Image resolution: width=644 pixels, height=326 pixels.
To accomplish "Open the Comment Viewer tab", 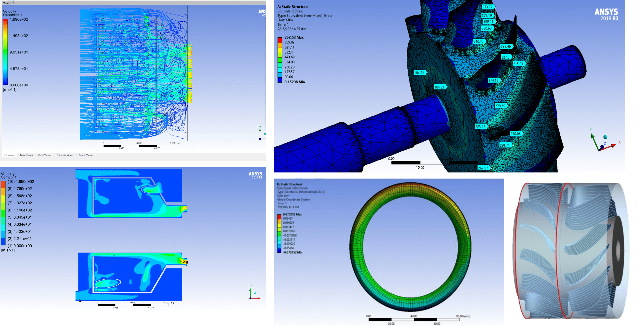I will (65, 155).
